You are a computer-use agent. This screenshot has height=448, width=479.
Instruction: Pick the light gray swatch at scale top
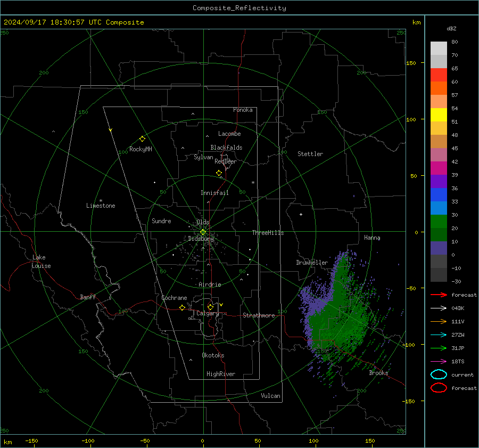point(439,48)
